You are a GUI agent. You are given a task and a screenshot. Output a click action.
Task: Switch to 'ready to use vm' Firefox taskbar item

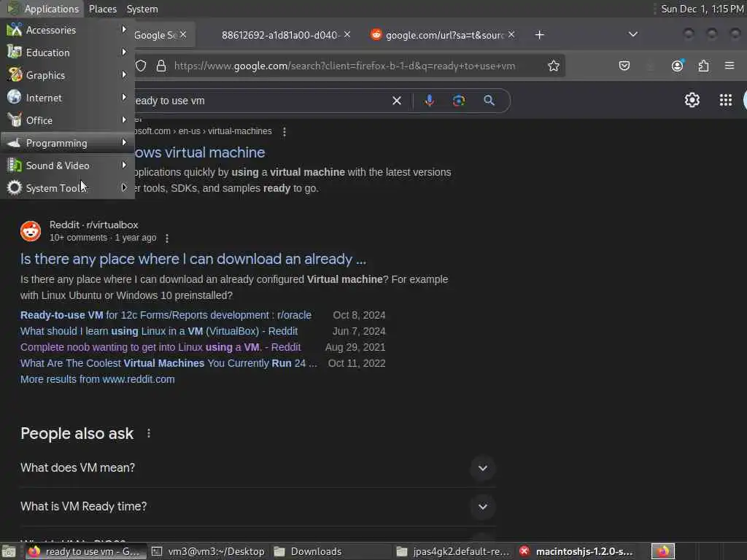click(x=85, y=551)
